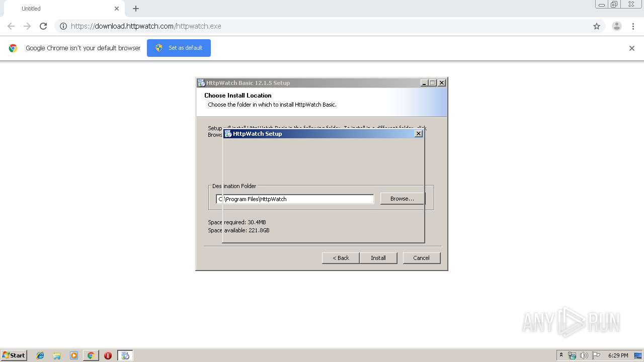Image resolution: width=644 pixels, height=362 pixels.
Task: Open a new tab with plus
Action: 136,9
